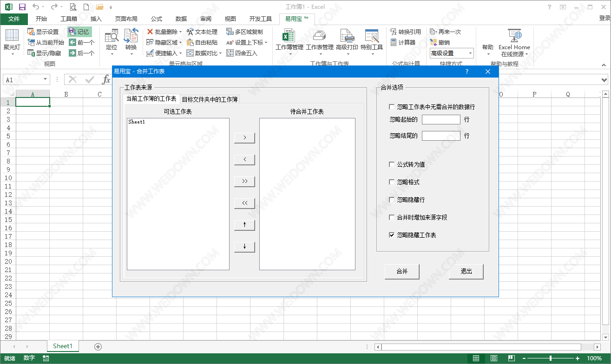
Task: Open 工作表管理 worksheet management
Action: [320, 42]
